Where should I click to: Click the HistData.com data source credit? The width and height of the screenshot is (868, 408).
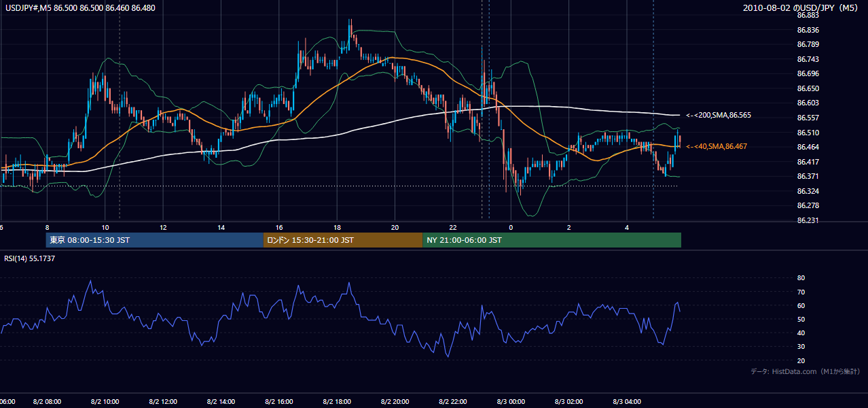point(805,371)
